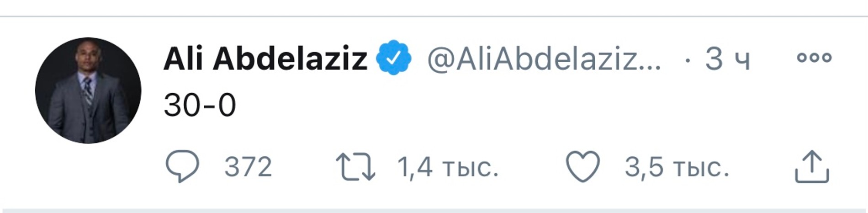
Task: Click the empty space right of '30-0'
Action: pos(457,105)
